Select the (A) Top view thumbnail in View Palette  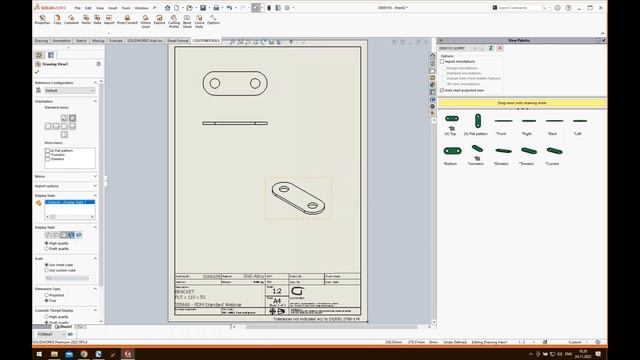pos(451,119)
